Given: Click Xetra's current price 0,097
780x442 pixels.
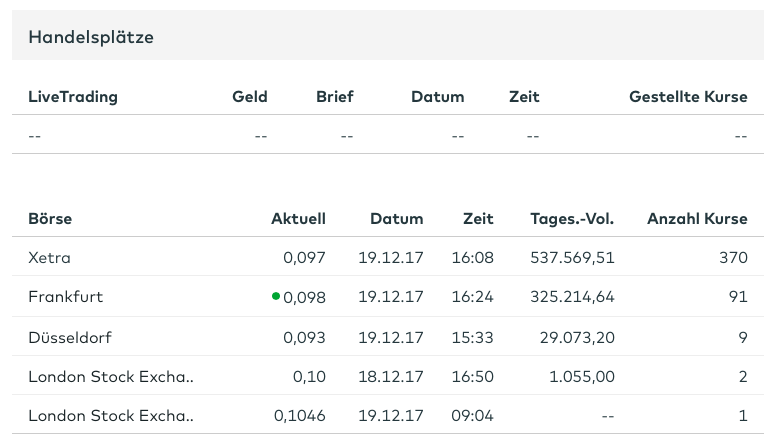Looking at the screenshot, I should click(x=304, y=258).
